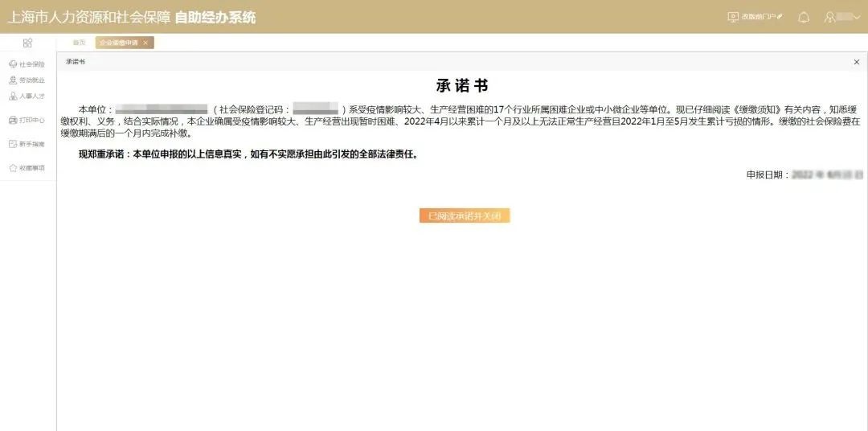
Task: Close the 企业缓缴申请 tab
Action: pos(145,43)
